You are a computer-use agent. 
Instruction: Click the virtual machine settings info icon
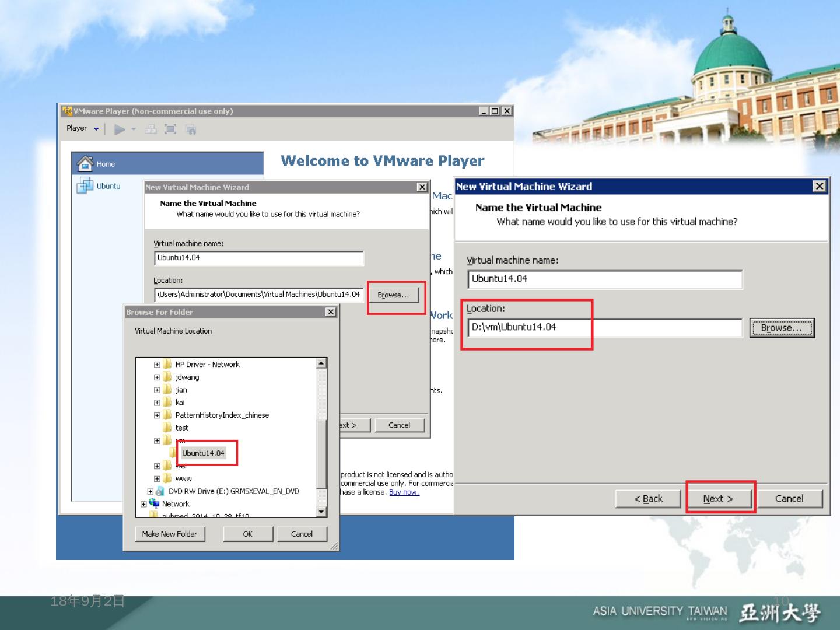(191, 130)
